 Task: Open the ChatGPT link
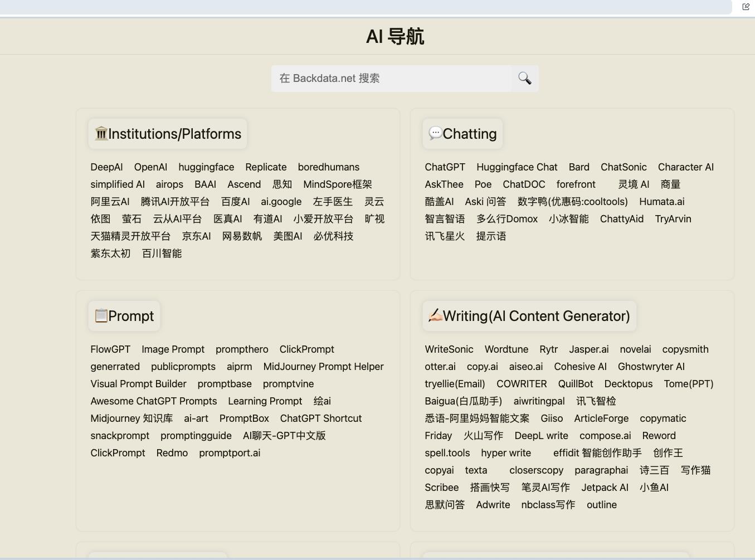445,167
